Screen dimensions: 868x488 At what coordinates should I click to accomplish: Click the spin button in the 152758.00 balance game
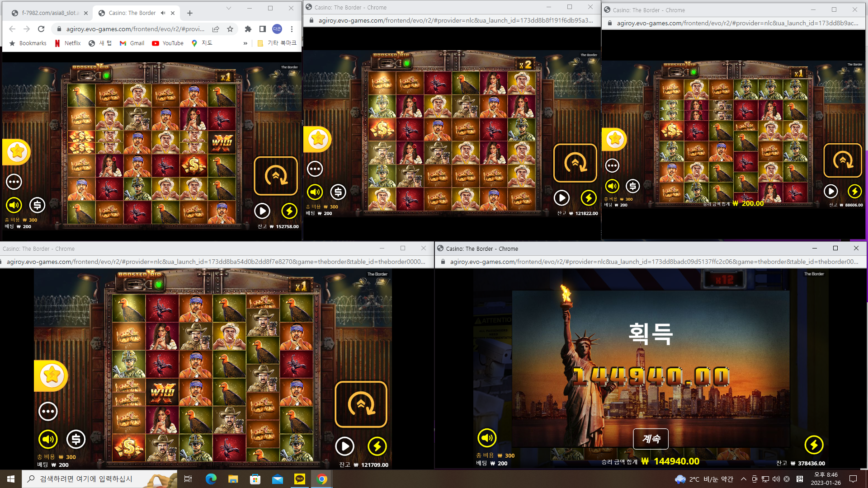click(276, 176)
